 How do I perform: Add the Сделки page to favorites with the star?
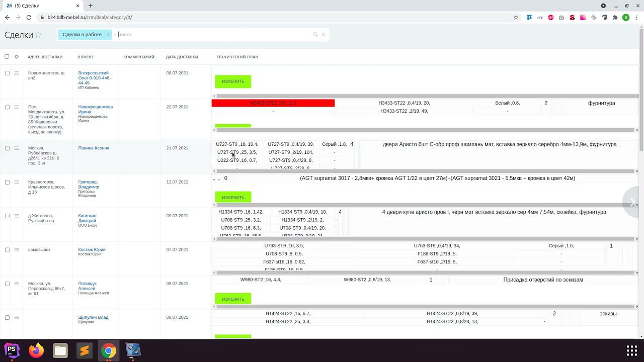pyautogui.click(x=38, y=35)
